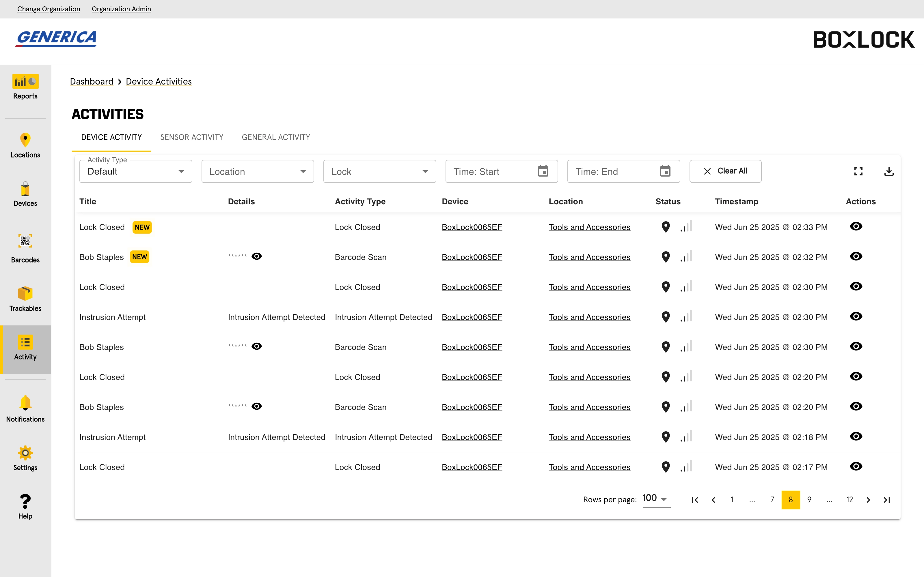This screenshot has height=577, width=924.
Task: Navigate to Barcodes
Action: click(25, 248)
